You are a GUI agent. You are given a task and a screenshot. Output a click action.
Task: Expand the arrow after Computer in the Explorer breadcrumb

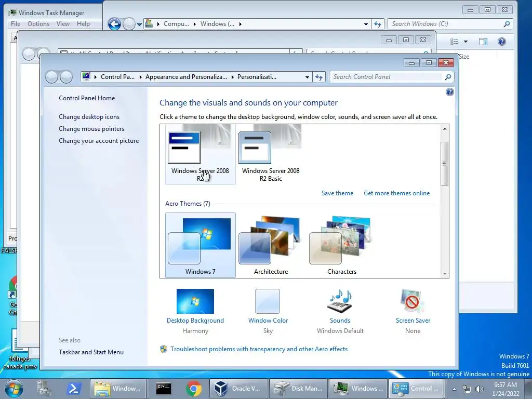pos(195,24)
